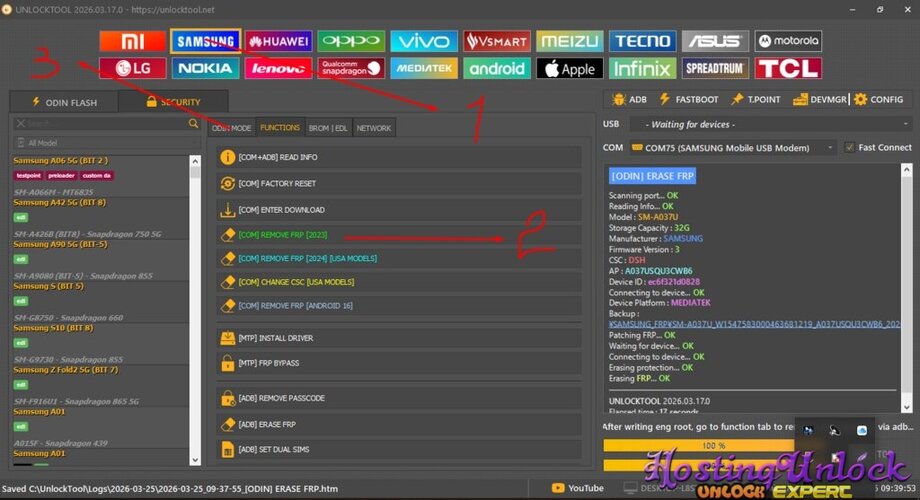Run [MTP] FRP BYPASS
The height and width of the screenshot is (500, 920).
(x=399, y=363)
